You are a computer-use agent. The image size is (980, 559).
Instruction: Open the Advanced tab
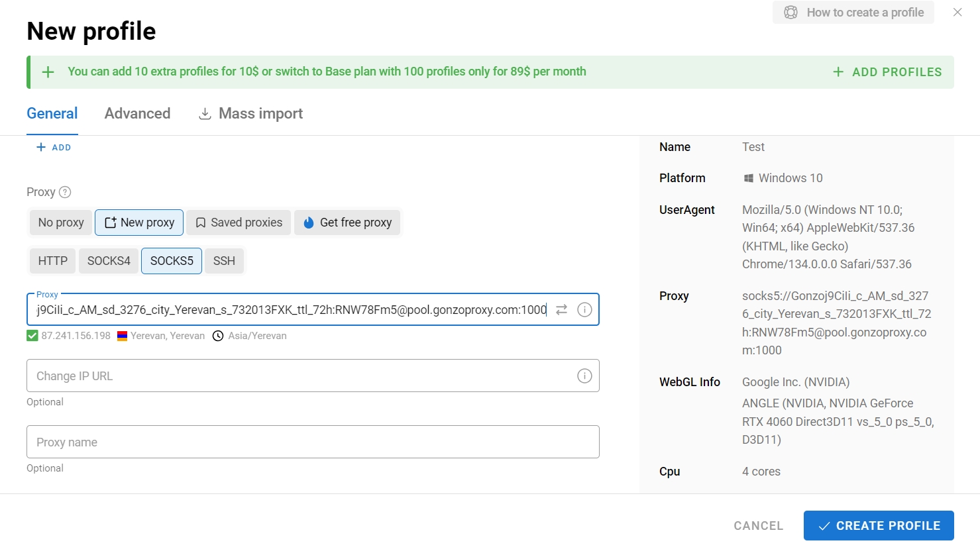[137, 114]
